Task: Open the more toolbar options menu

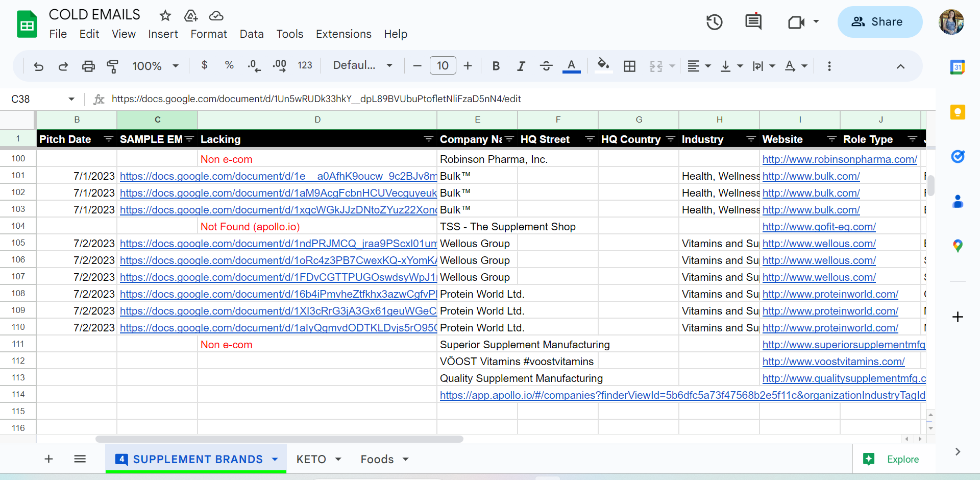Action: click(x=829, y=66)
